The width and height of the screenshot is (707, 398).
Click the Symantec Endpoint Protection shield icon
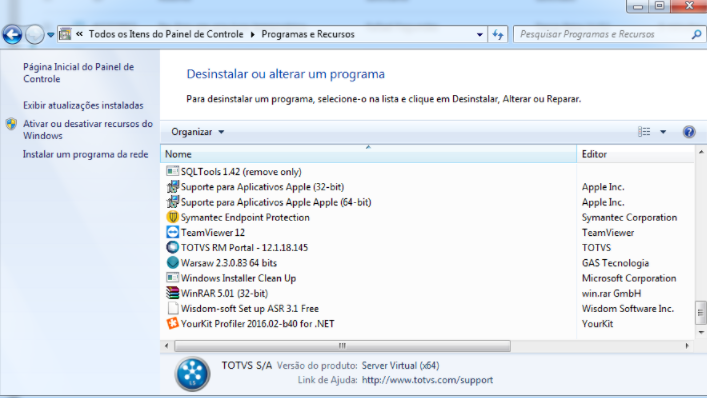coord(172,217)
